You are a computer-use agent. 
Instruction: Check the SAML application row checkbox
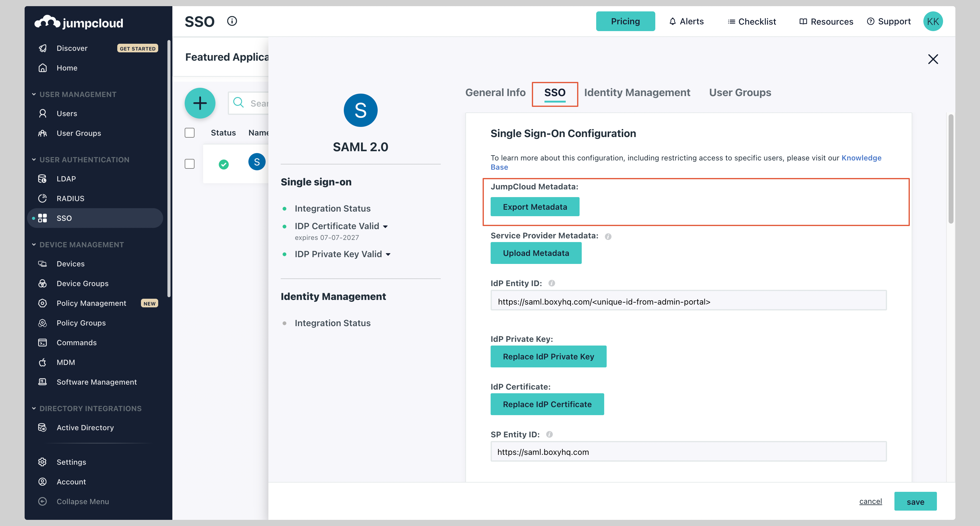coord(190,164)
